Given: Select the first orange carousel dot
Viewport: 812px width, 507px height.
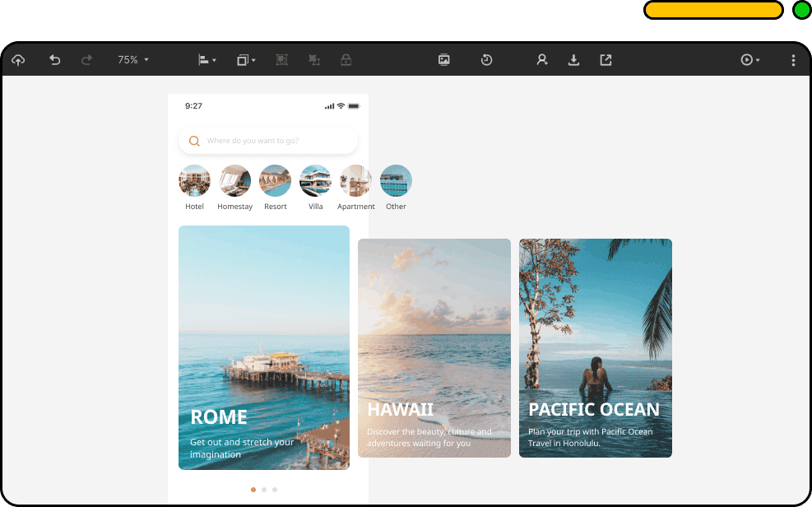Looking at the screenshot, I should pos(253,490).
